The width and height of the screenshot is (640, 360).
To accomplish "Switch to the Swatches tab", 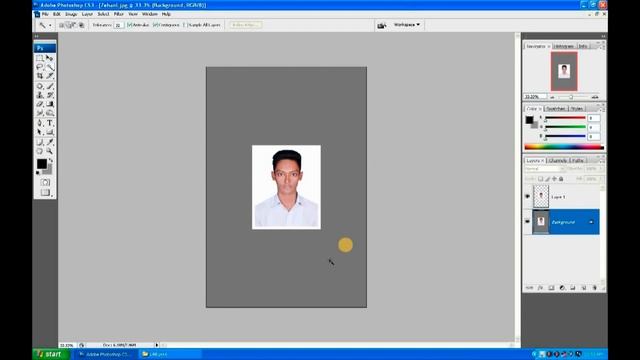I will (556, 109).
